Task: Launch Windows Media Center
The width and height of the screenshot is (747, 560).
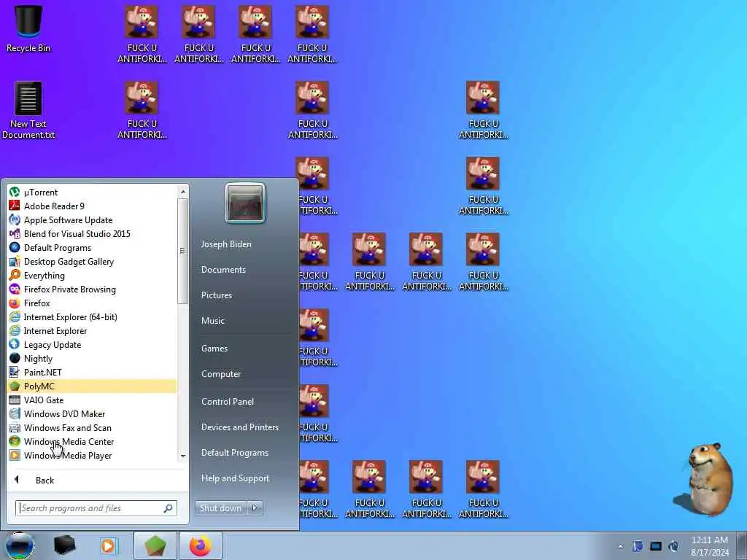Action: pos(92,441)
